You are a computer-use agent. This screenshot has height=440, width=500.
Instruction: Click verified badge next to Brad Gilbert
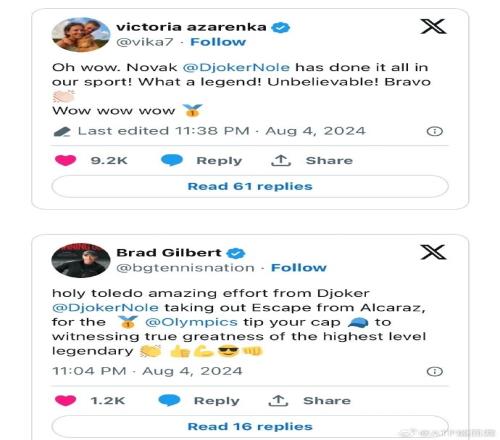click(236, 253)
